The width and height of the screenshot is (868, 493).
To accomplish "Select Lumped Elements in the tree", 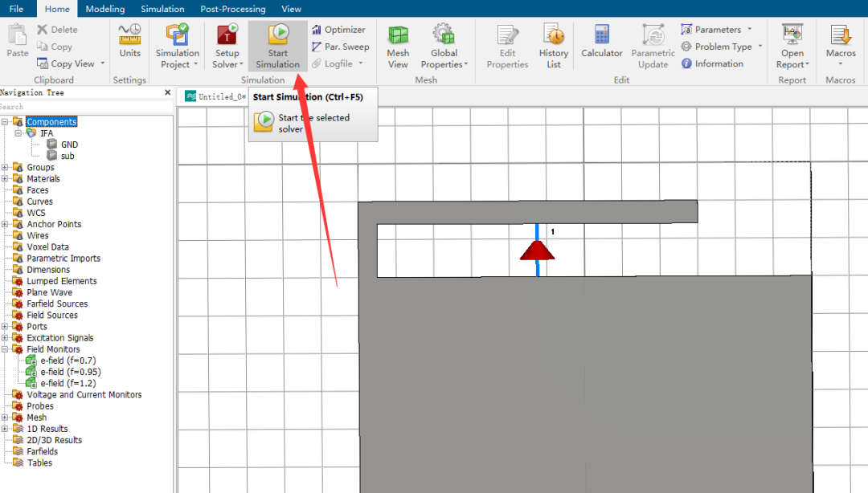I will [x=61, y=281].
